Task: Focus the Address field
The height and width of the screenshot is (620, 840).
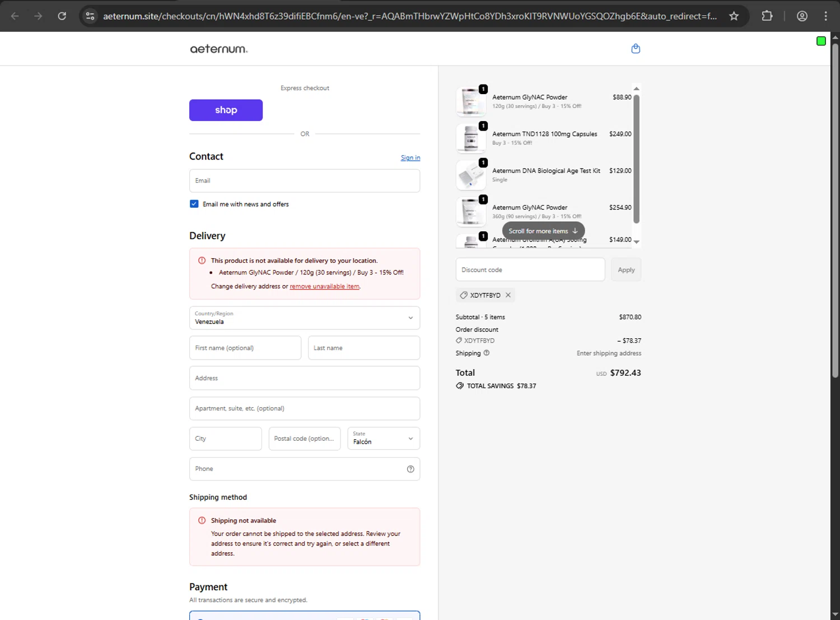Action: coord(305,378)
